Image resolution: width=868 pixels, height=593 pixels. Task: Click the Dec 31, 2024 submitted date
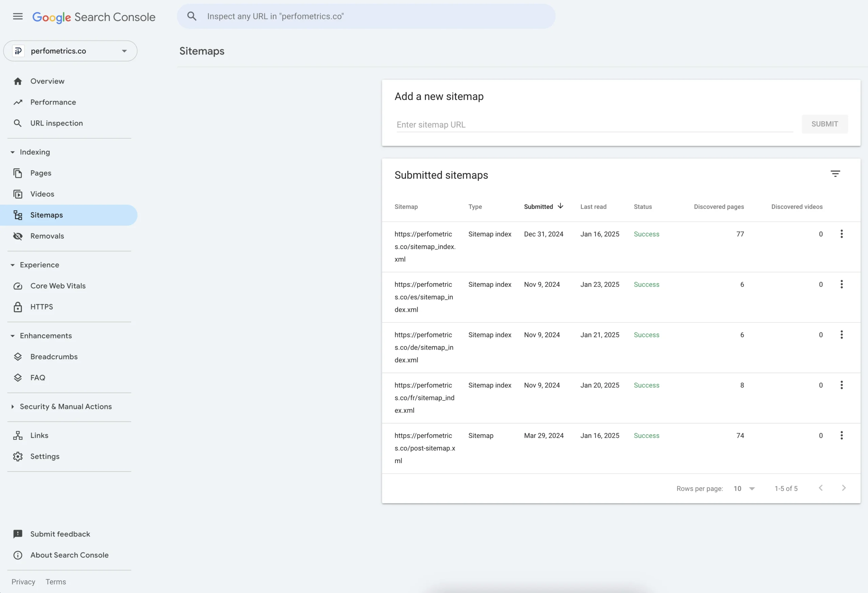[544, 234]
